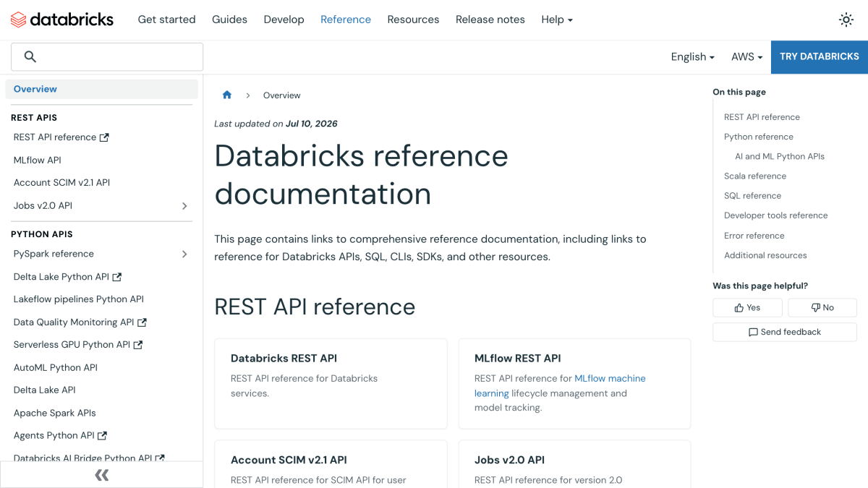Image resolution: width=868 pixels, height=488 pixels.
Task: Jump to AI and ML Python APIs outline link
Action: 780,156
